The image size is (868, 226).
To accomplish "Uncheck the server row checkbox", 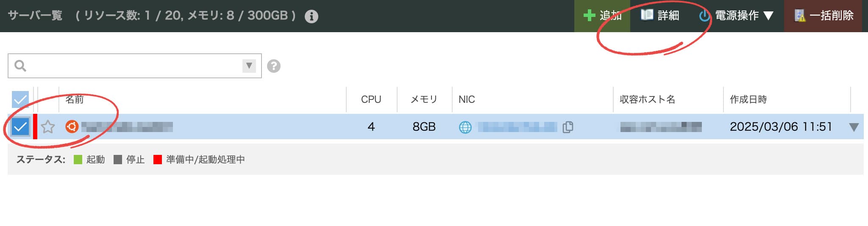I will coord(20,127).
